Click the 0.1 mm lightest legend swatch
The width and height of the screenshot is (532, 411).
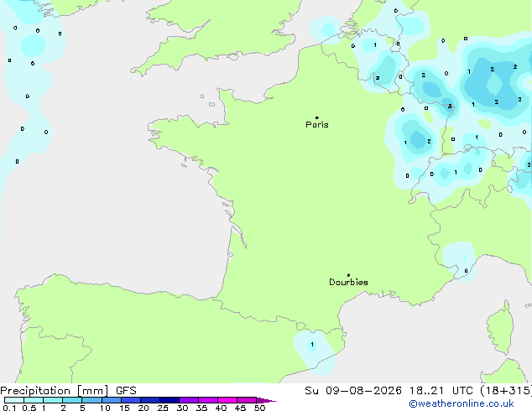pyautogui.click(x=14, y=400)
